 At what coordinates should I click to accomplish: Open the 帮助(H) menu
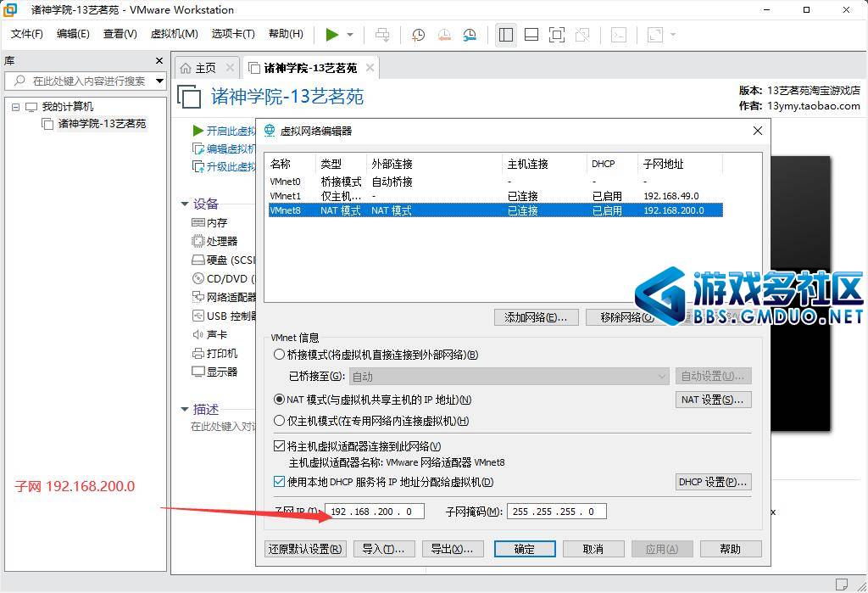pyautogui.click(x=286, y=34)
